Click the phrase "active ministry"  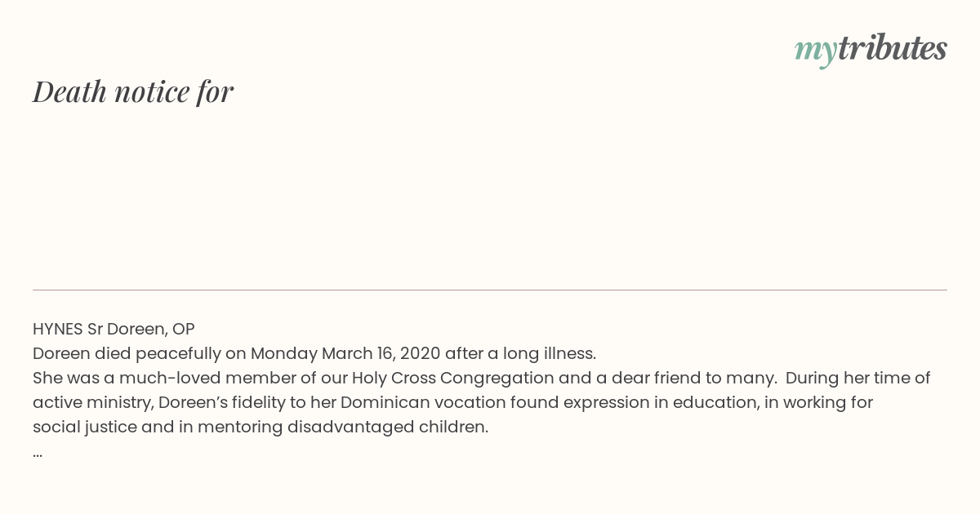click(91, 402)
